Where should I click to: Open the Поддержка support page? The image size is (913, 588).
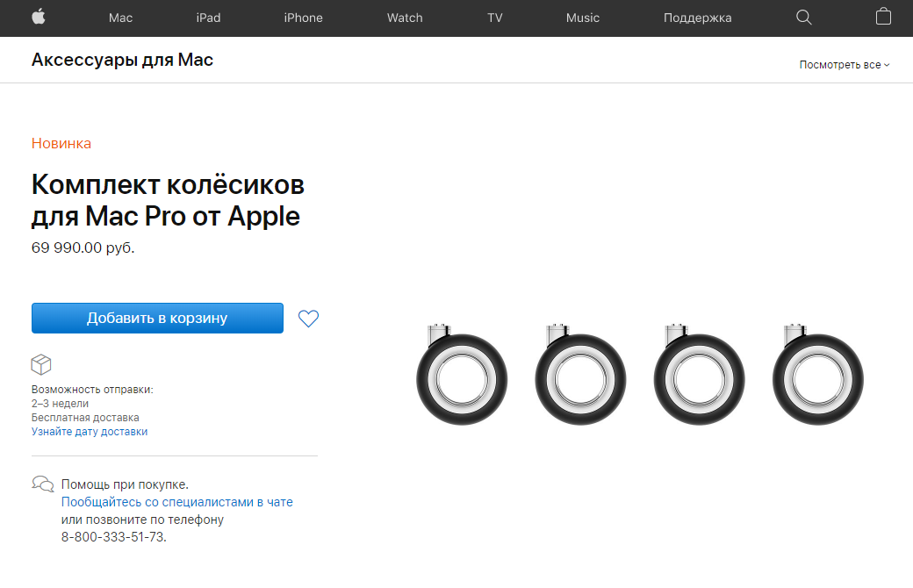click(698, 18)
